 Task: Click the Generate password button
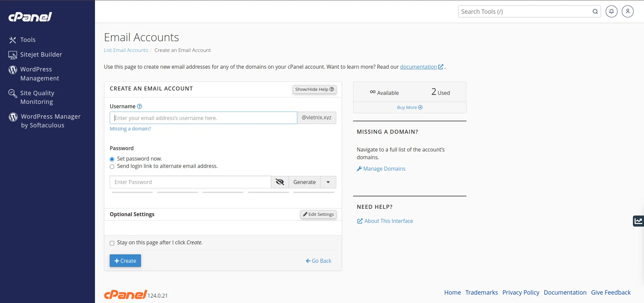pyautogui.click(x=304, y=182)
